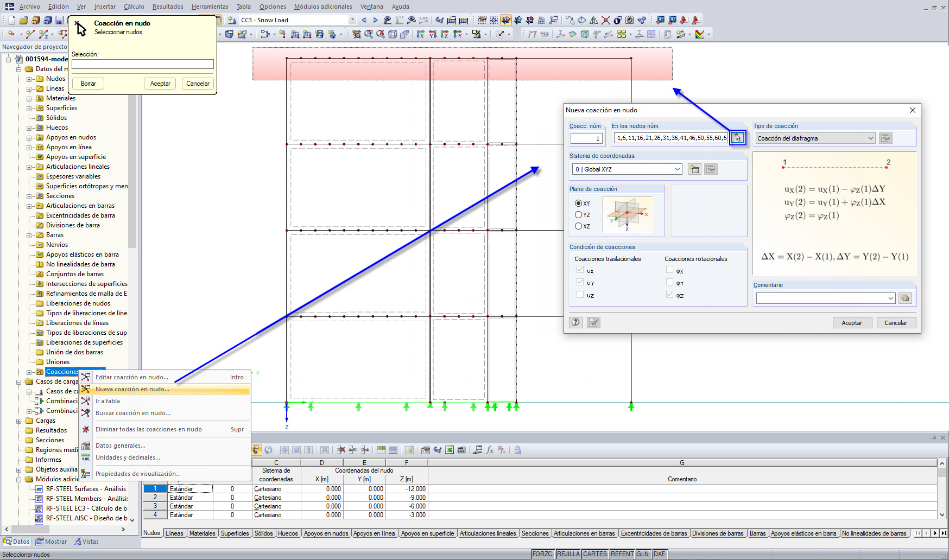This screenshot has width=949, height=560.
Task: Toggle the φy rotational constraint checkbox
Action: [670, 282]
